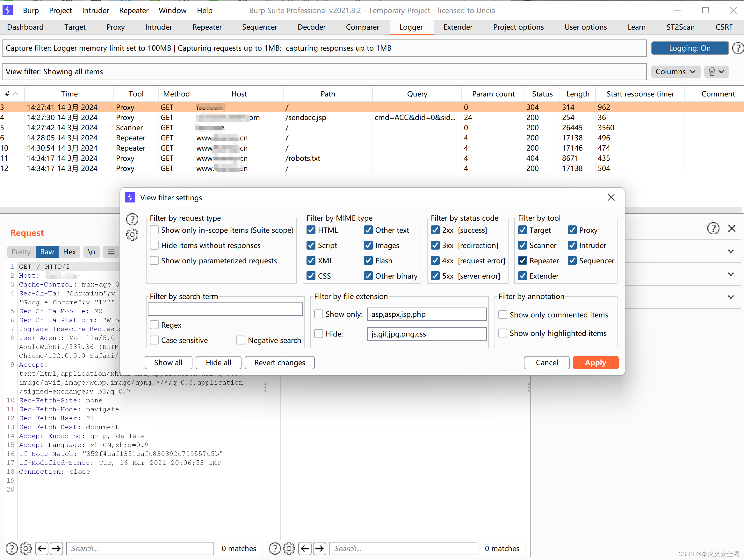
Task: Go to next response search match arrow
Action: point(320,548)
